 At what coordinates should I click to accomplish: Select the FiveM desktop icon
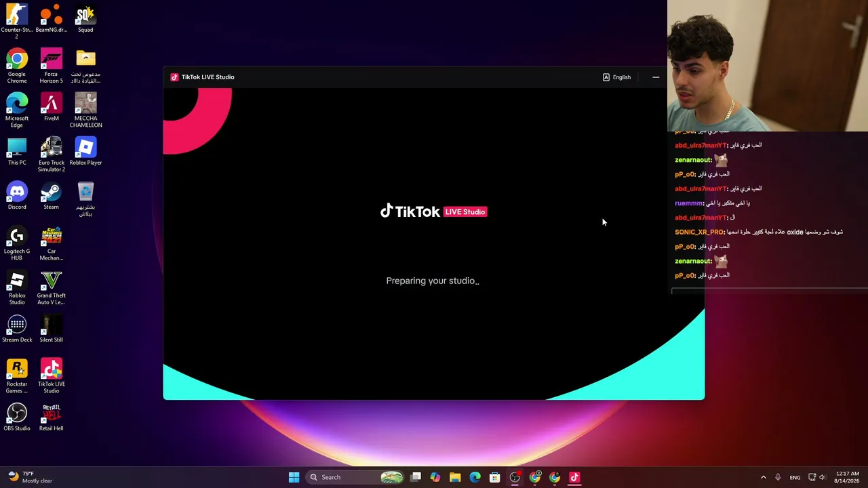(x=51, y=107)
